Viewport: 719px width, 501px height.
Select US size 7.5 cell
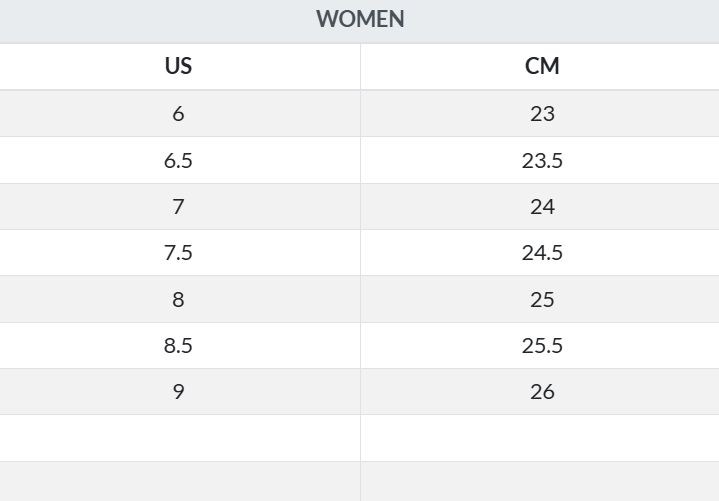[x=180, y=253]
